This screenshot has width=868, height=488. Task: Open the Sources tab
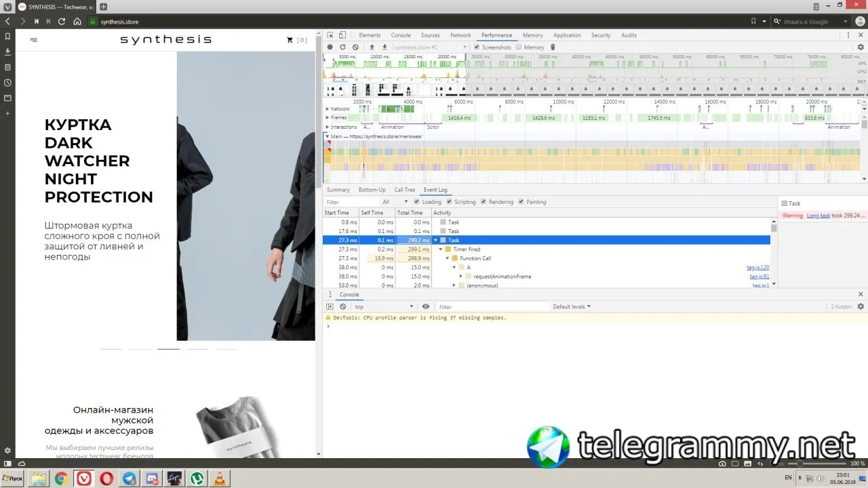point(430,35)
